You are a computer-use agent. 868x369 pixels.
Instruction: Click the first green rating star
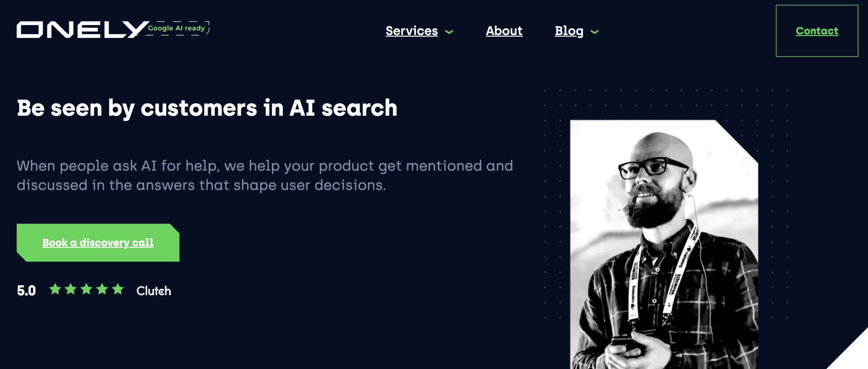pos(55,289)
